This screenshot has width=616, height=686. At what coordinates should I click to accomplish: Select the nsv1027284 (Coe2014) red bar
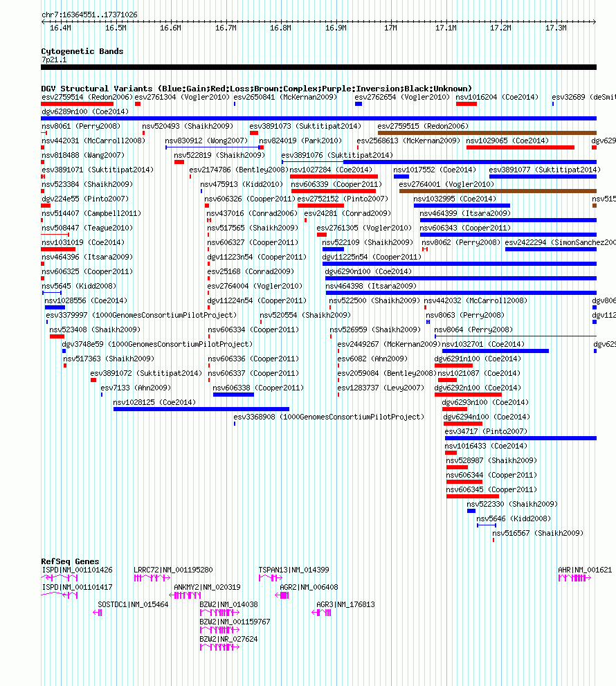pos(334,177)
